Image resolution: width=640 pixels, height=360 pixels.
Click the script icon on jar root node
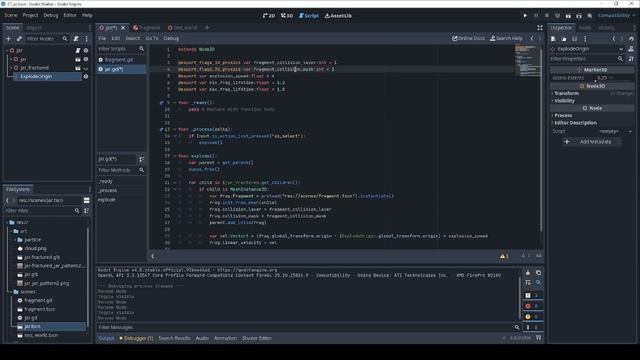coord(78,51)
